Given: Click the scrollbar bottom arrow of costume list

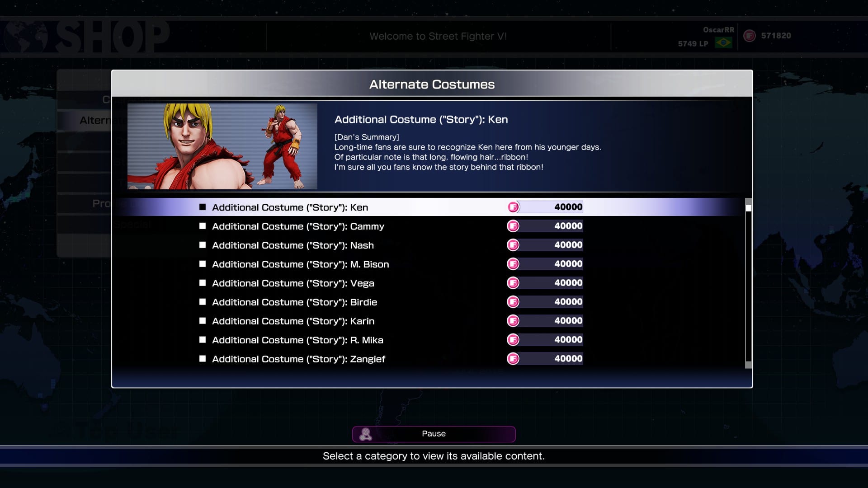Looking at the screenshot, I should (x=749, y=365).
